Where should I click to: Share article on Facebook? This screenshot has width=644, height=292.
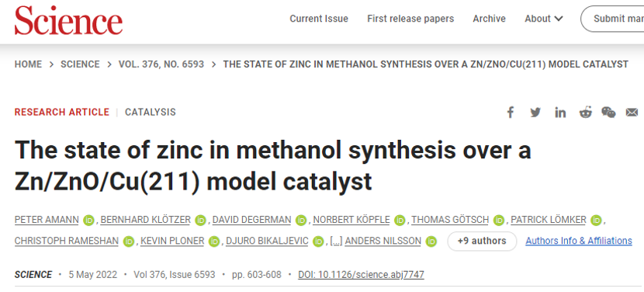tap(510, 113)
